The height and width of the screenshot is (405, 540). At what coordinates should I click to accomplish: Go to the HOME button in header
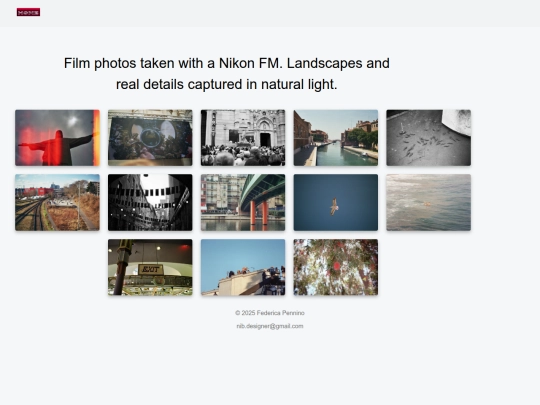(x=28, y=12)
